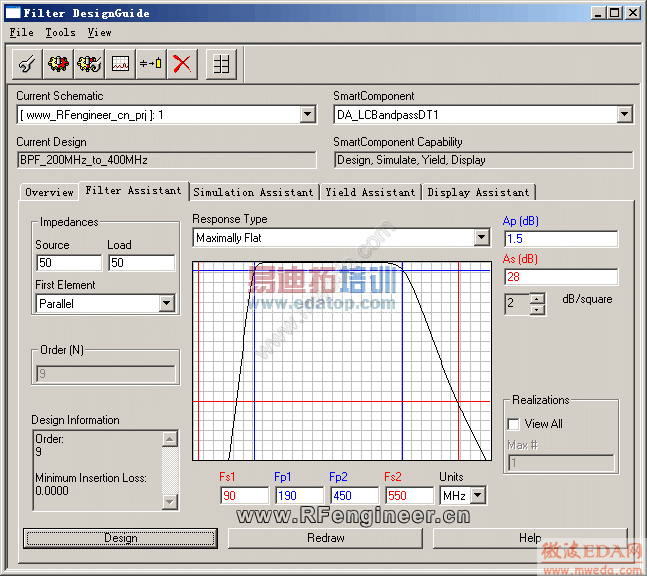Minimize the Filter DesignGuide window
Screen dimensions: 647x576
pyautogui.click(x=598, y=13)
